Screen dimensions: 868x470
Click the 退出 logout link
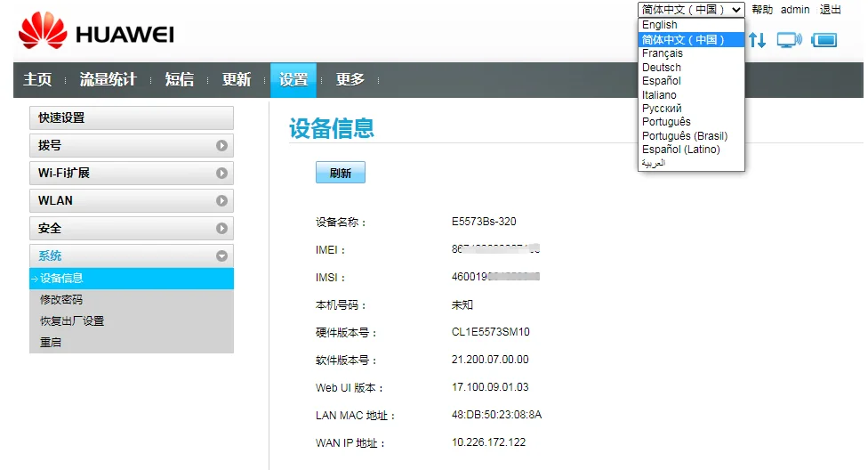coord(830,10)
